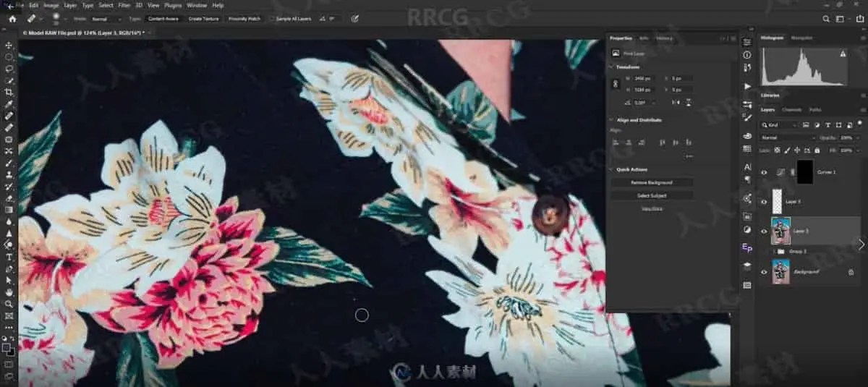
Task: Enable Sample All Layers checkbox
Action: coord(272,18)
